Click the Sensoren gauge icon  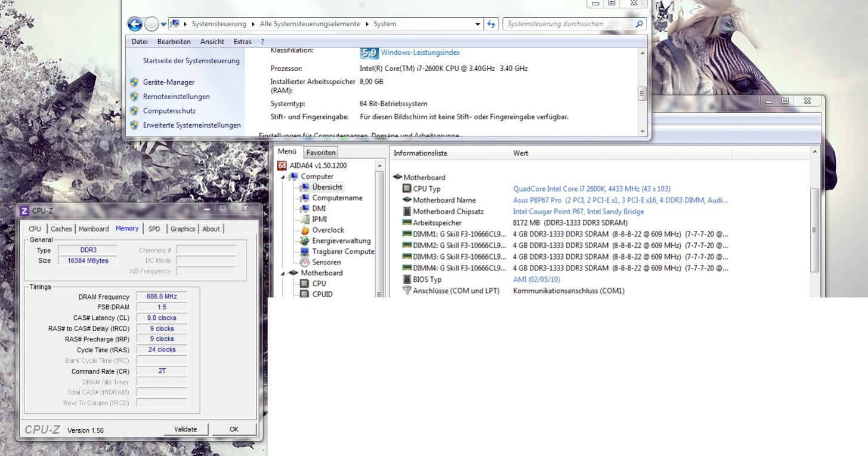point(305,262)
